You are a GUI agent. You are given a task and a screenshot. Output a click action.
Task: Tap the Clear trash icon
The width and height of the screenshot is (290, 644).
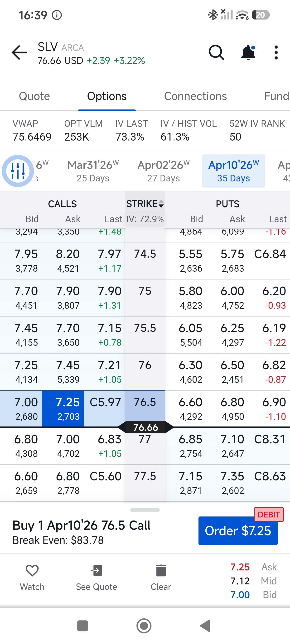(x=161, y=570)
